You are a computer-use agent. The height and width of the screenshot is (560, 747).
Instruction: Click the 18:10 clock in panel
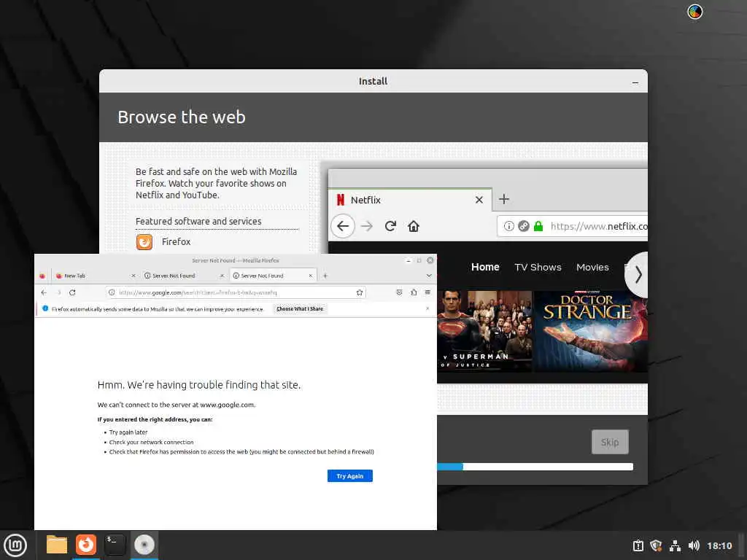coord(719,545)
